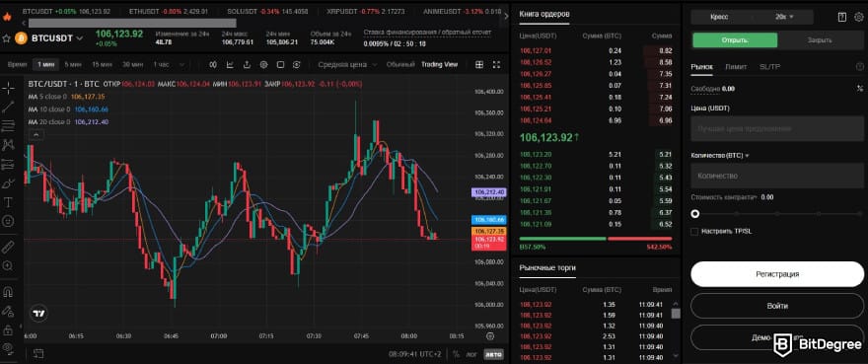Screen dimensions: 868x364
Task: Open the emoji icons tool
Action: pyautogui.click(x=8, y=221)
